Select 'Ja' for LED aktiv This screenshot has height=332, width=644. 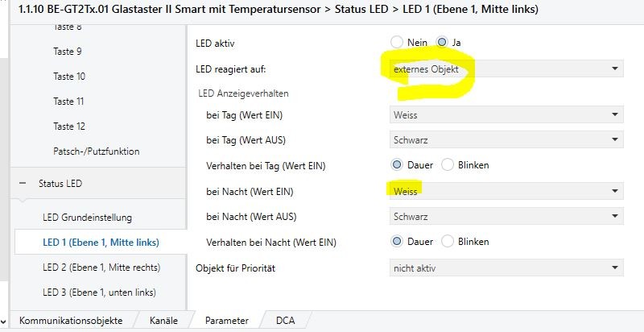click(x=442, y=42)
